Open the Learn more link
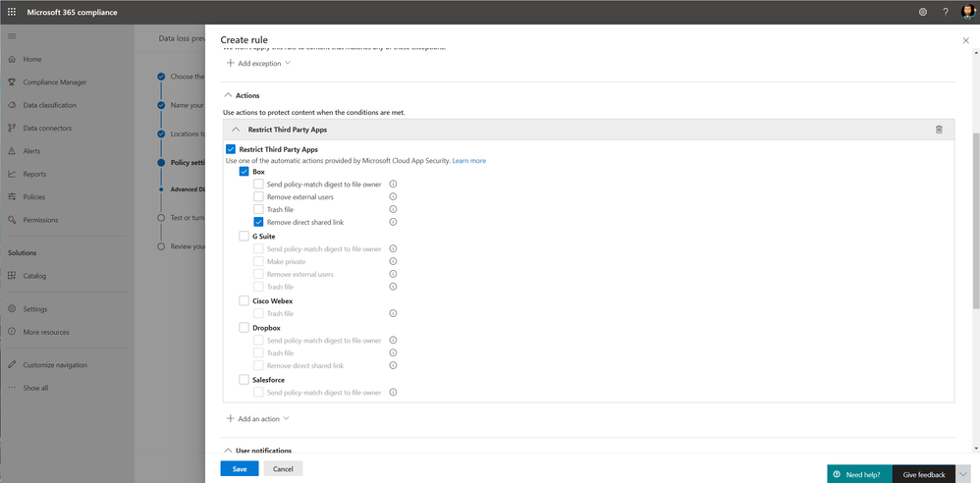The width and height of the screenshot is (980, 483). (468, 161)
